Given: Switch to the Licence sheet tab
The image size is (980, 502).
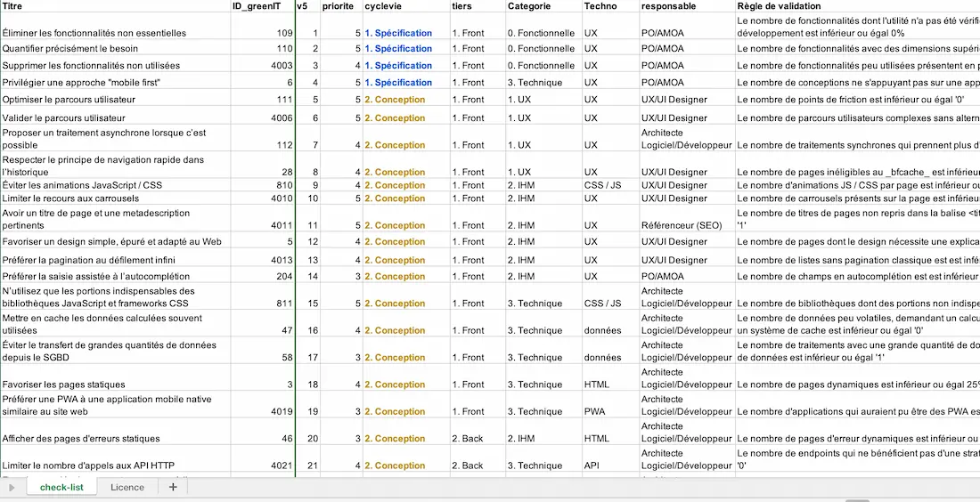Looking at the screenshot, I should pos(127,487).
